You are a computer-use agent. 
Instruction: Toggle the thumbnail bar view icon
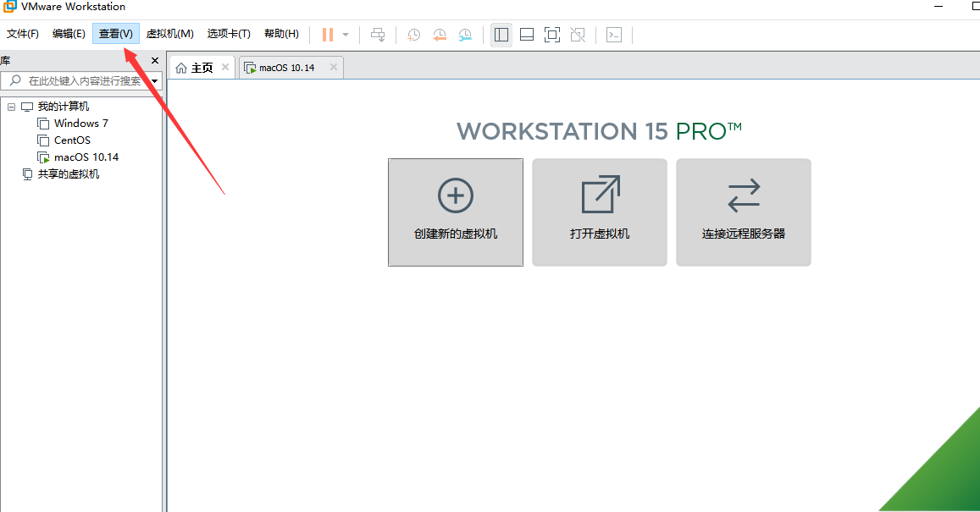coord(527,35)
